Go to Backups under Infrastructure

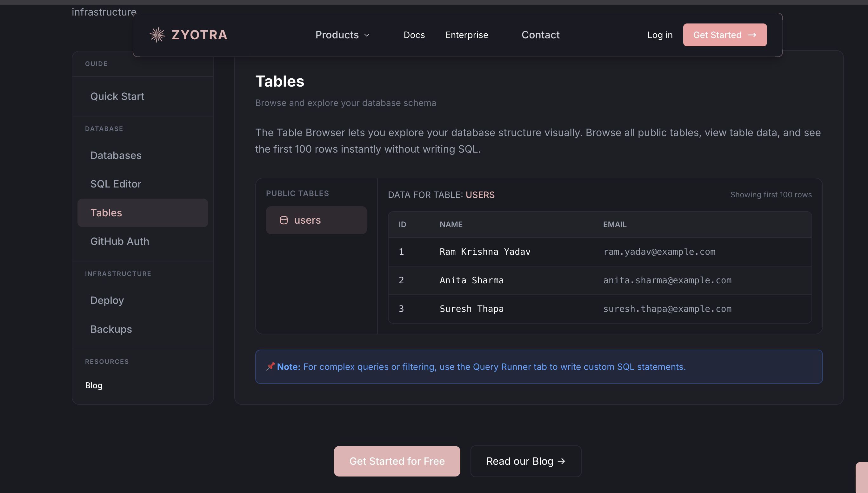click(x=111, y=329)
